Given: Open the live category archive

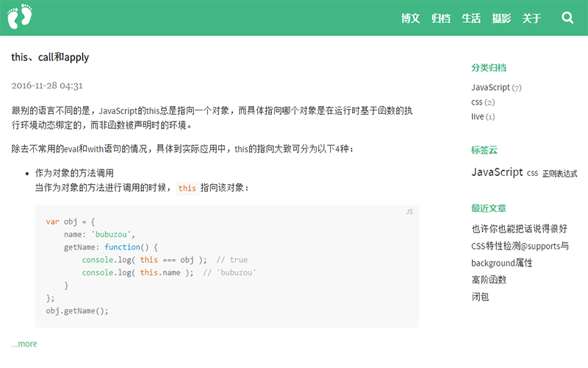Looking at the screenshot, I should pyautogui.click(x=478, y=116).
